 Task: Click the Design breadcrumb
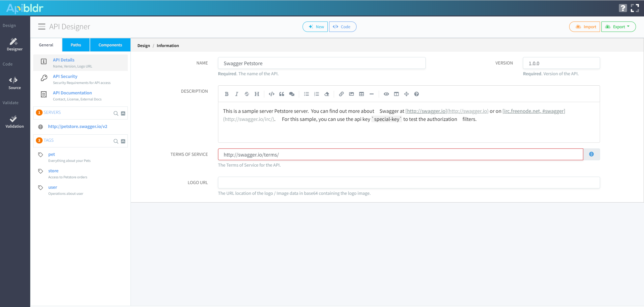(144, 46)
